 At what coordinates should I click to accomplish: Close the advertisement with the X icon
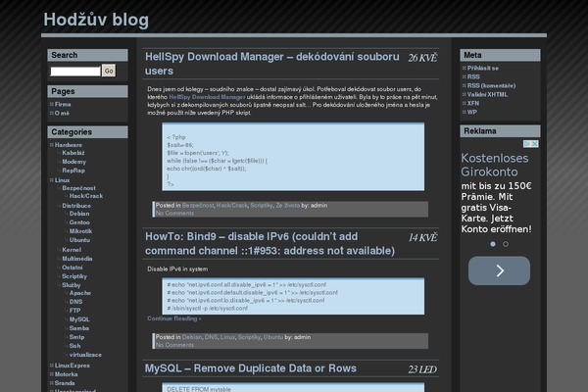[535, 144]
